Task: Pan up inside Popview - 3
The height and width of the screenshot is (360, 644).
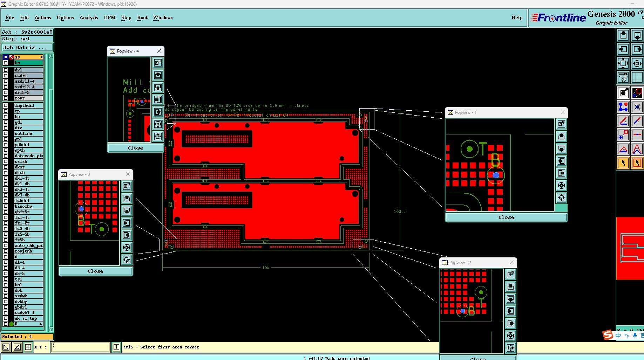Action: (127, 198)
